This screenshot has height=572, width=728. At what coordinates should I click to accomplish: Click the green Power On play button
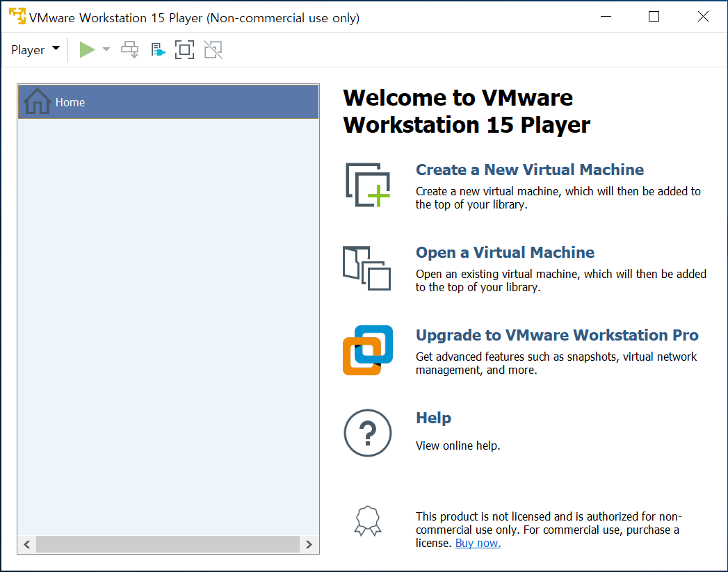pos(87,49)
